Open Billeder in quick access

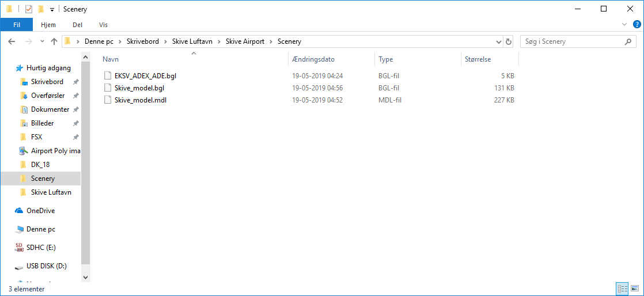pyautogui.click(x=42, y=123)
